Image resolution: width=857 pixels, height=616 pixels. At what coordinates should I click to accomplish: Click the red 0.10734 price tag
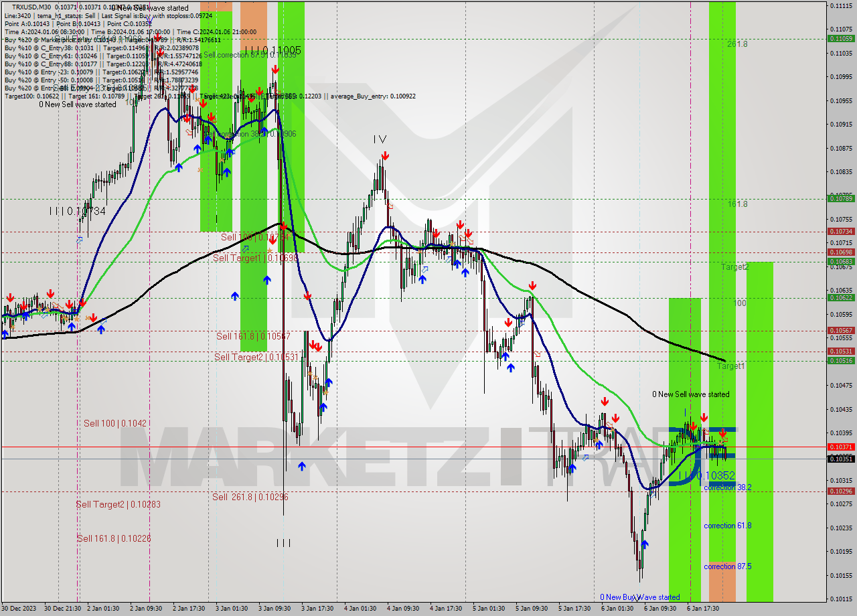[840, 231]
